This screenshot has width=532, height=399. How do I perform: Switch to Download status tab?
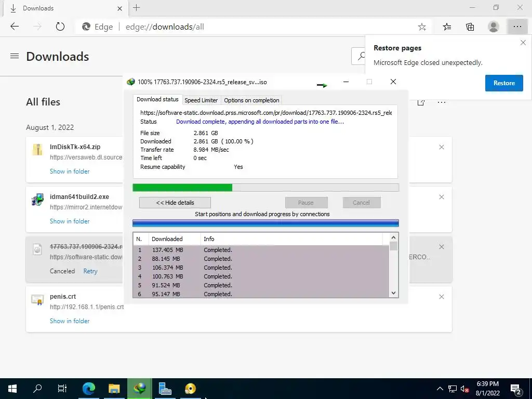157,99
